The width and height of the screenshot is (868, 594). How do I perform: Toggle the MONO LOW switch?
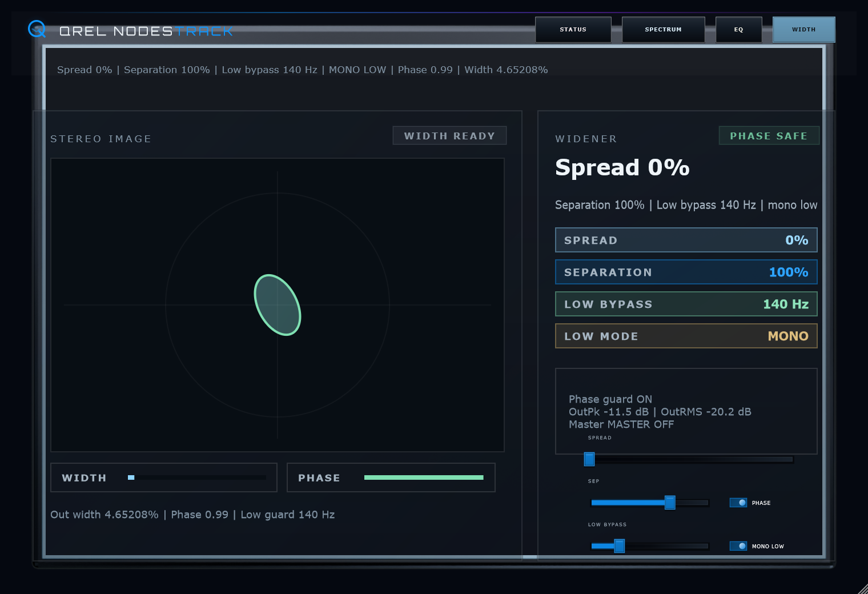pos(738,546)
